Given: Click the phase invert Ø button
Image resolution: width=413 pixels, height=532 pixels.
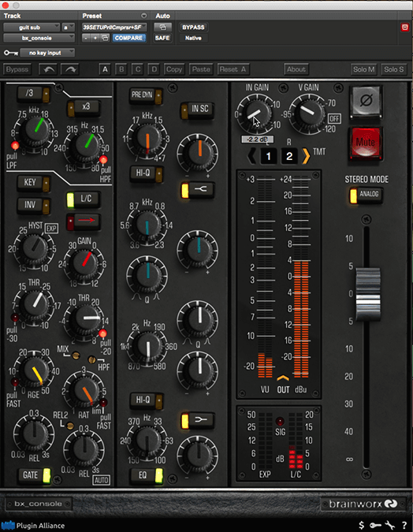Looking at the screenshot, I should (366, 100).
